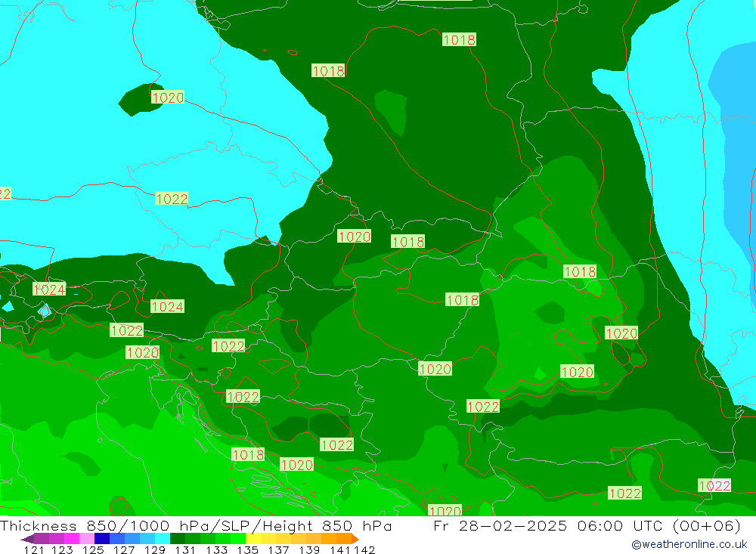This screenshot has width=756, height=554.
Task: Click the topmost 1018 isobar label on the map
Action: [459, 39]
